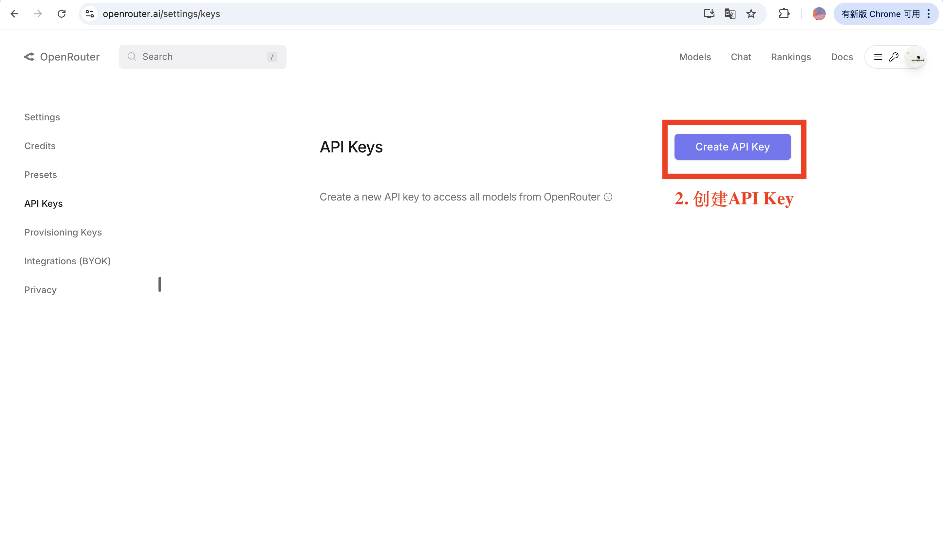The image size is (943, 560).
Task: Click the install site icon in address bar
Action: (x=709, y=14)
